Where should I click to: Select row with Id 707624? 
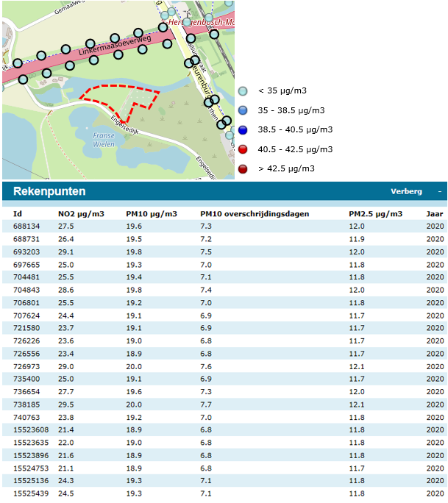pyautogui.click(x=224, y=315)
